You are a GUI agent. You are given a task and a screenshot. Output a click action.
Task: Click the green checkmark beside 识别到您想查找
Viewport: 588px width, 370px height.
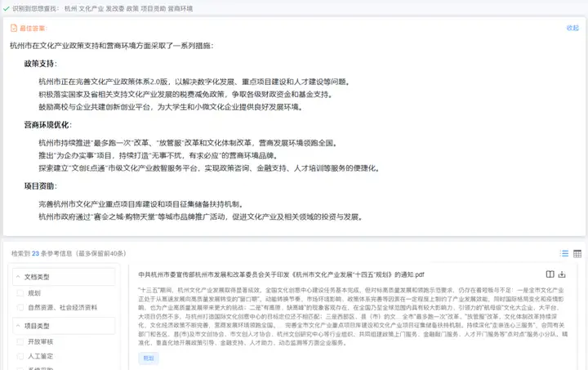pos(6,7)
